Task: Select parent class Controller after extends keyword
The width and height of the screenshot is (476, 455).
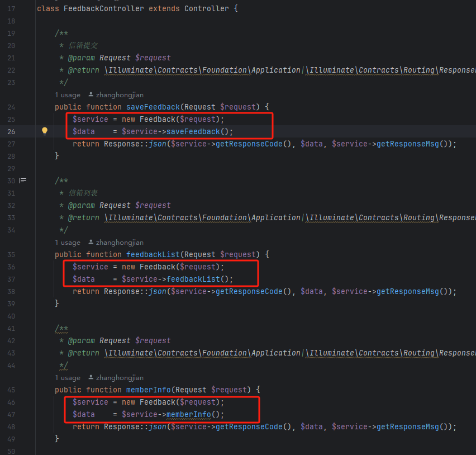Action: click(206, 8)
